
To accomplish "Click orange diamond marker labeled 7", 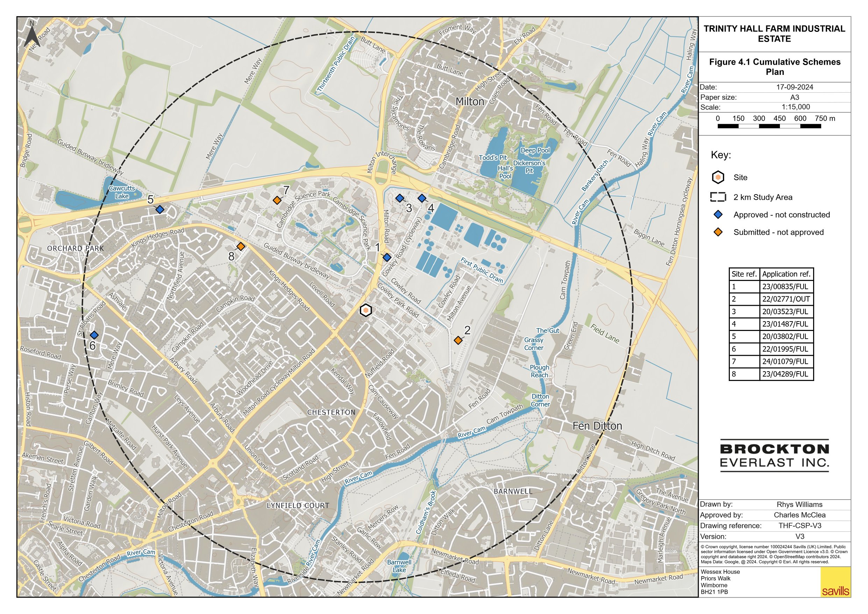I will click(277, 200).
